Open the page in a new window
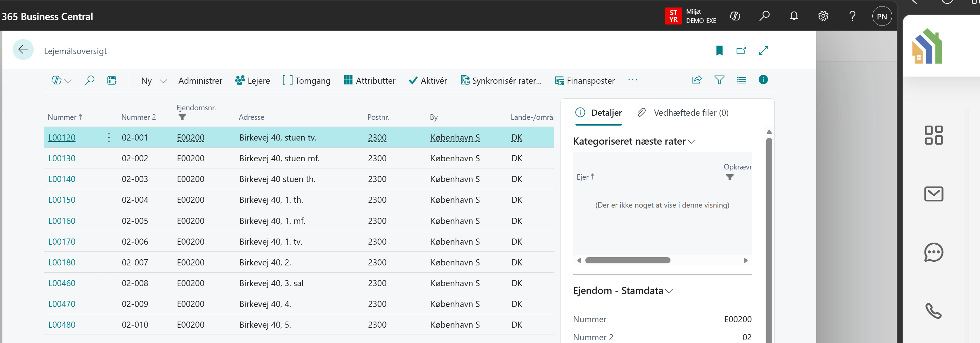This screenshot has width=980, height=343. pos(741,50)
